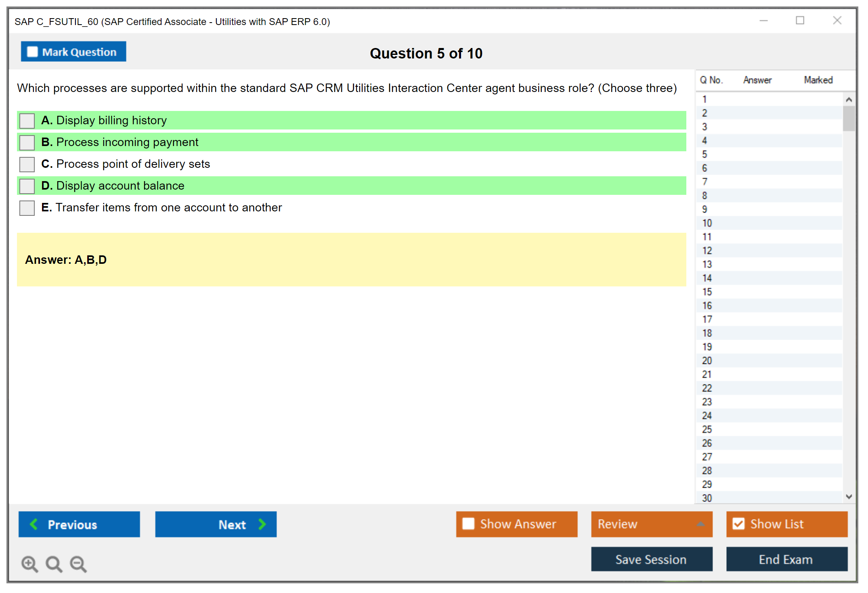The image size is (868, 593).
Task: Select question 10 in the list
Action: [707, 223]
